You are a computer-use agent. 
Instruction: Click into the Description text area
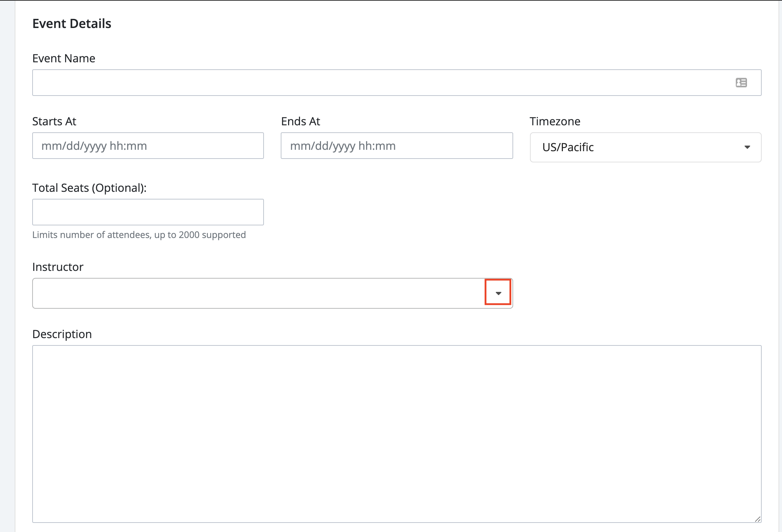[397, 434]
